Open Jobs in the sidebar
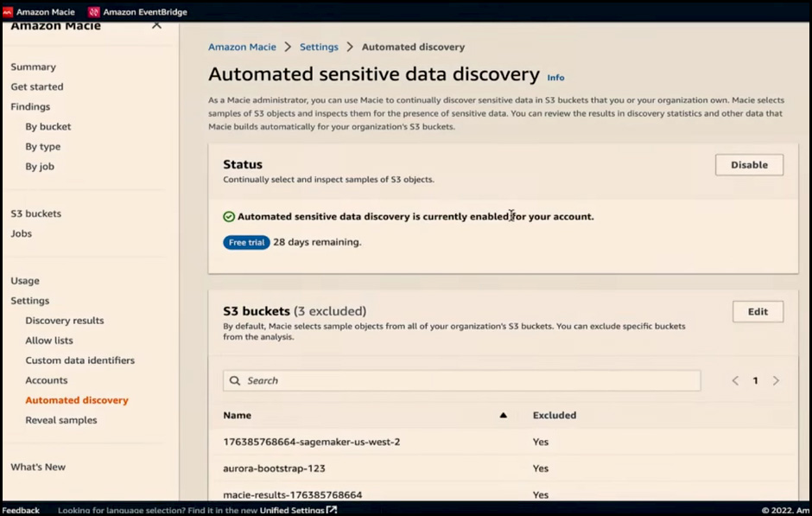The image size is (812, 516). click(22, 233)
